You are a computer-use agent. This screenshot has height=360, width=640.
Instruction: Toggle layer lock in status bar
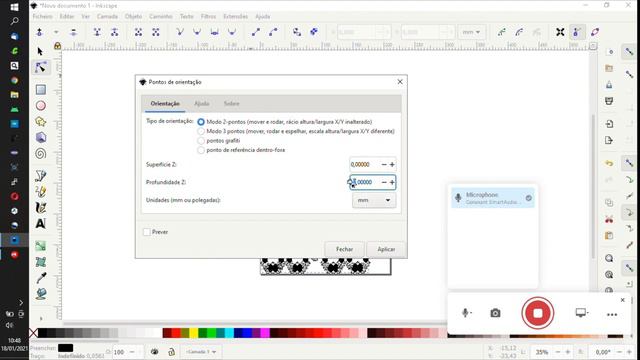click(x=172, y=351)
